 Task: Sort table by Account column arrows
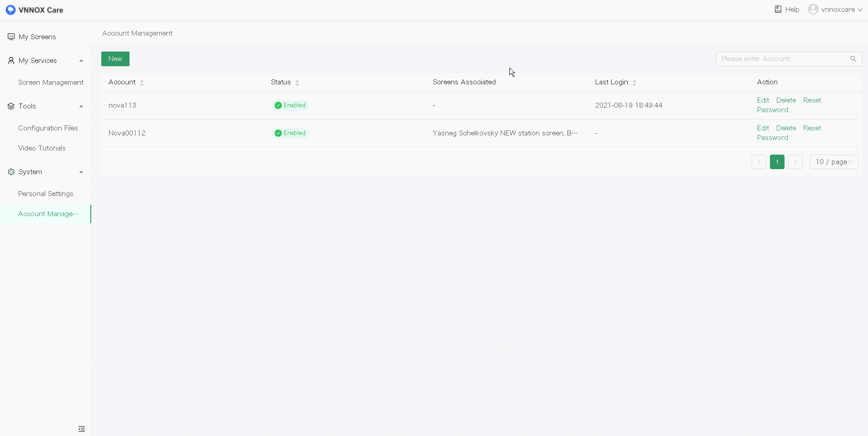tap(142, 83)
